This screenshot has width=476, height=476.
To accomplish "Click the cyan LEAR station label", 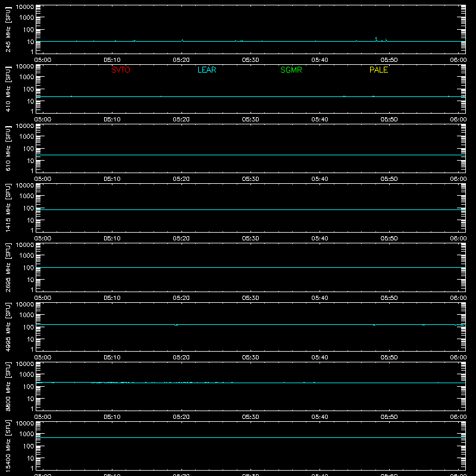I will click(206, 70).
